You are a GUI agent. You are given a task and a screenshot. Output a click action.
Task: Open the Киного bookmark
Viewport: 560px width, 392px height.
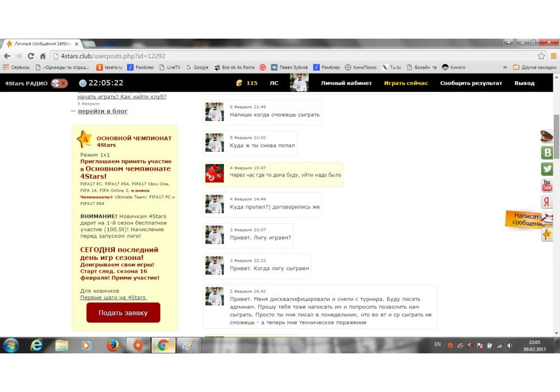pyautogui.click(x=454, y=67)
